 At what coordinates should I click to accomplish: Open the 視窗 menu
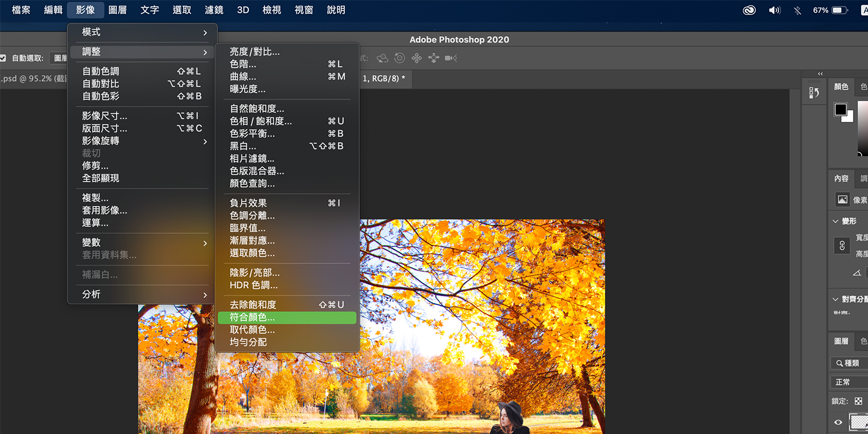coord(304,10)
